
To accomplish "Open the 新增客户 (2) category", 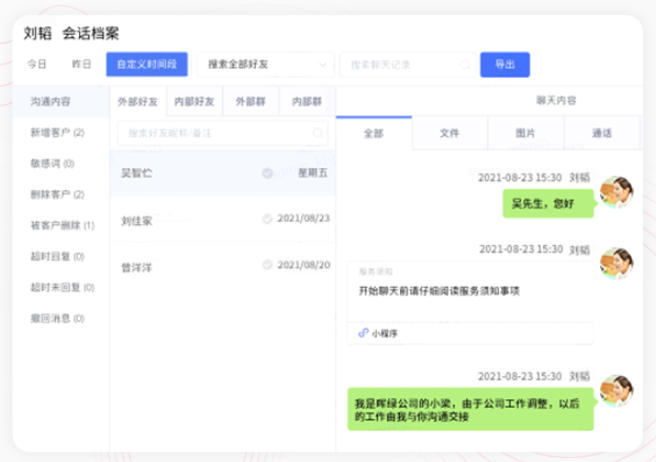I will tap(57, 132).
